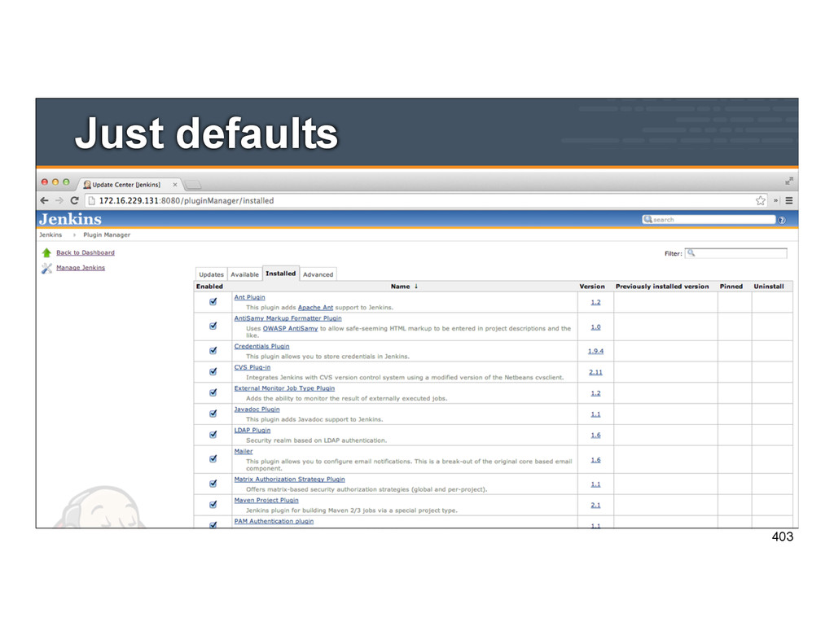
Task: Open Matrix Authorization Strategy Plugin link
Action: [x=289, y=480]
